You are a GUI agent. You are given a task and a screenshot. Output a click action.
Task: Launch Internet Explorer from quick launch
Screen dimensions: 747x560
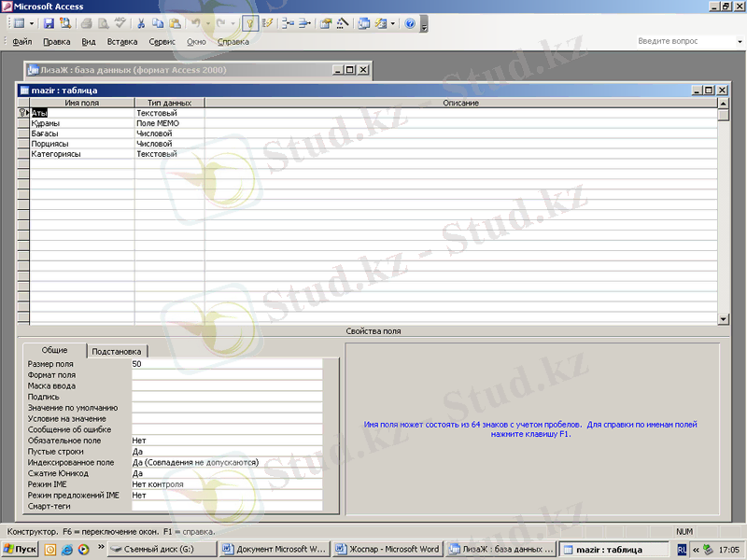67,550
